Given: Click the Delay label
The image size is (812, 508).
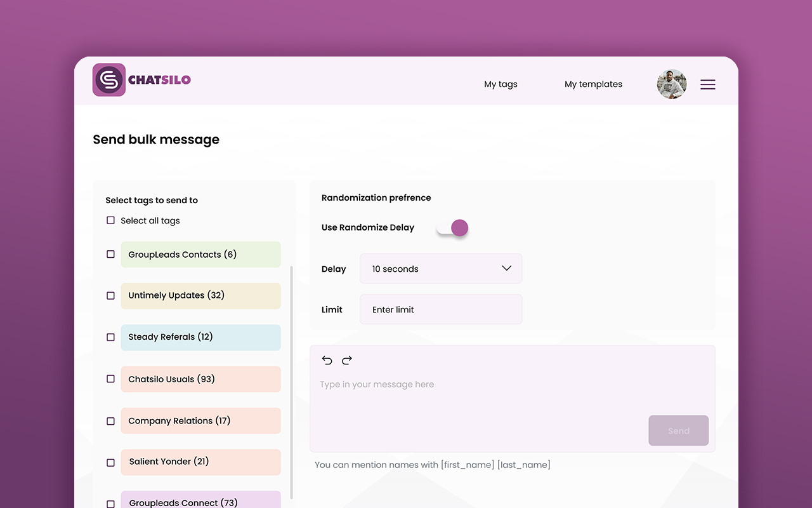Looking at the screenshot, I should point(334,269).
